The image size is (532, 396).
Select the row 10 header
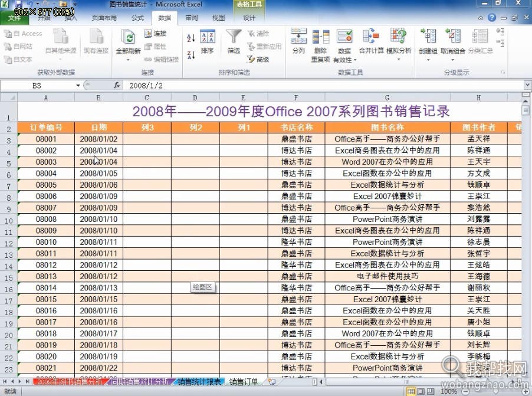click(8, 220)
